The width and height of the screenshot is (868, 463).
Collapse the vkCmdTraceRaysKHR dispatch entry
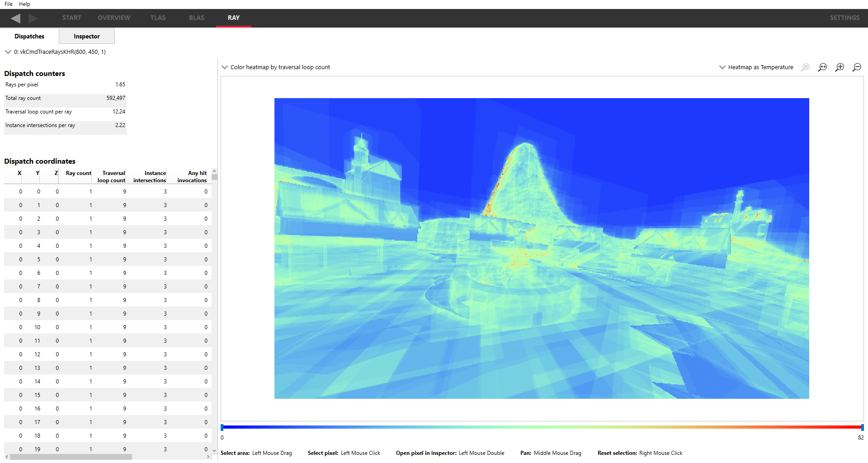[x=8, y=52]
